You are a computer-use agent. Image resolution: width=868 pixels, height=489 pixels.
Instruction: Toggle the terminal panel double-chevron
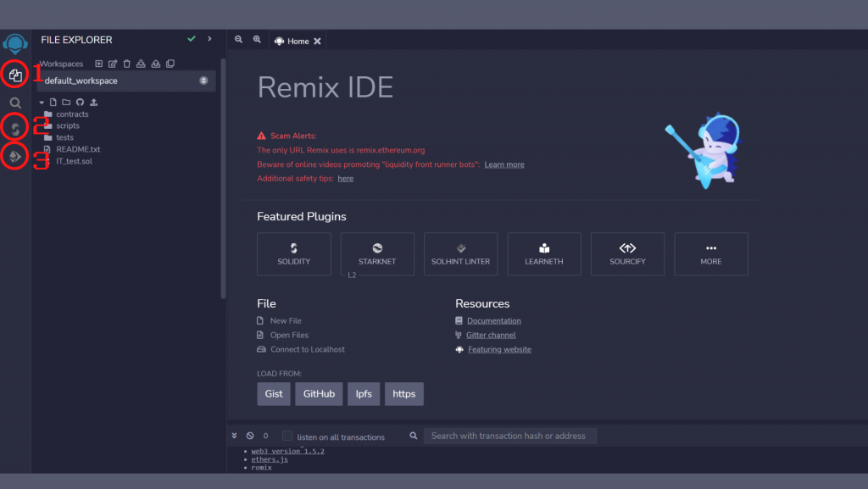[234, 436]
